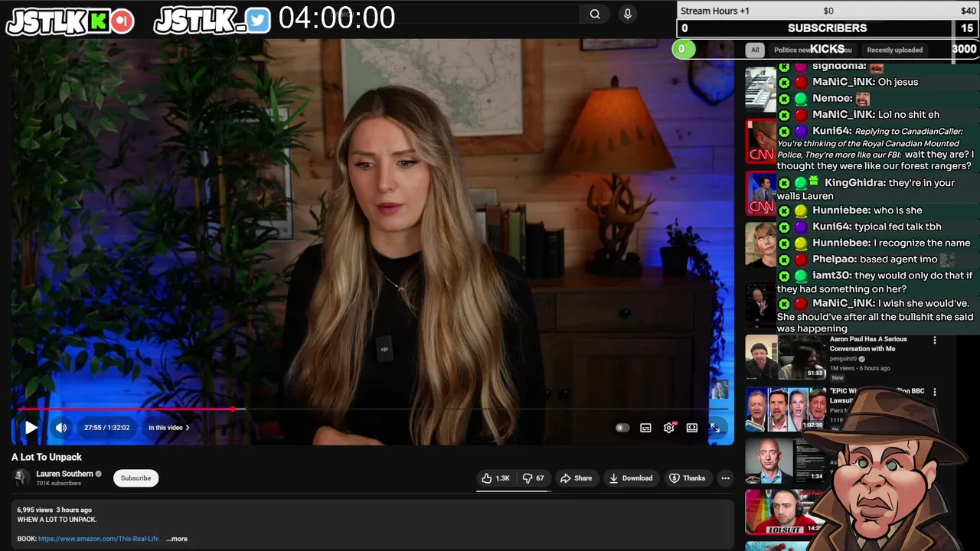The width and height of the screenshot is (980, 551).
Task: Click the SUBSCRIBERS goal bar
Action: tap(828, 28)
